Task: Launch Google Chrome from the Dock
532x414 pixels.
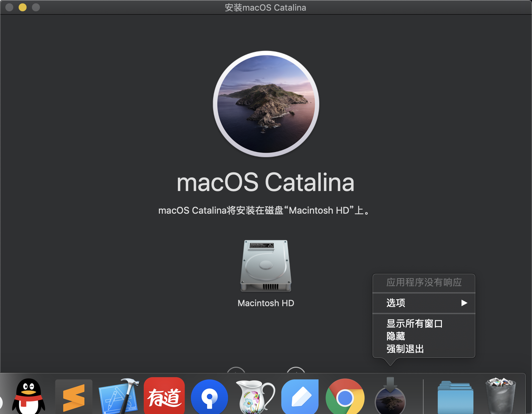Action: pyautogui.click(x=345, y=397)
